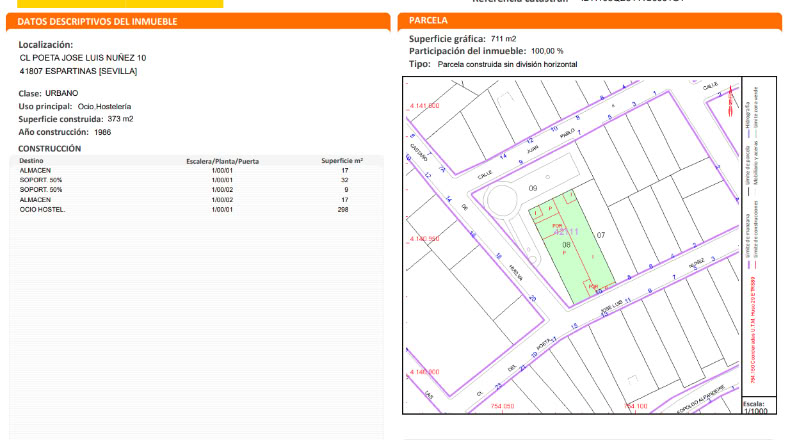Click the 'Superficie gráfica:' label
This screenshot has width=790, height=440.
(x=447, y=39)
